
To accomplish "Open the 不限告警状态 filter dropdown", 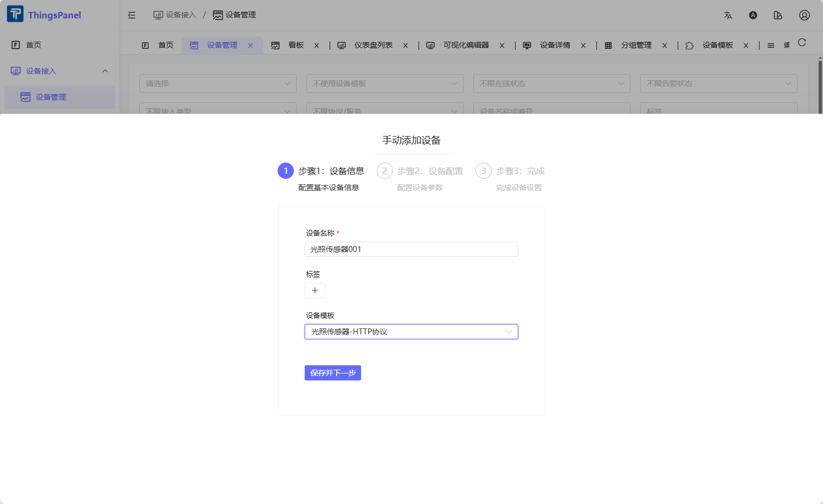I will (x=719, y=83).
